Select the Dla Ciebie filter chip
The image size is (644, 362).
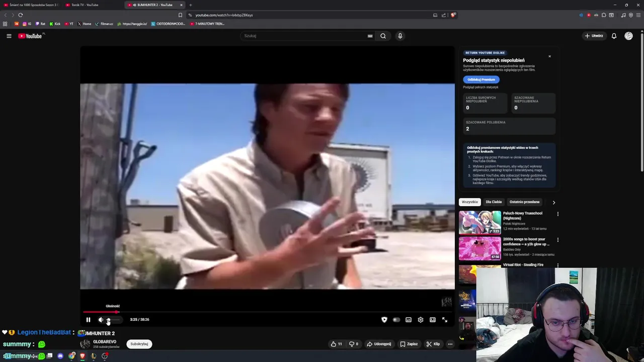pyautogui.click(x=494, y=202)
